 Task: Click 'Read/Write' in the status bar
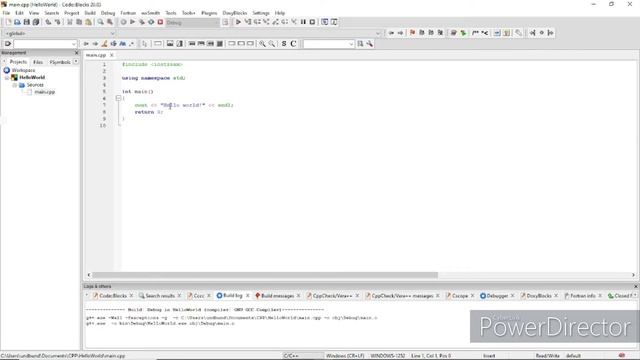click(x=547, y=356)
